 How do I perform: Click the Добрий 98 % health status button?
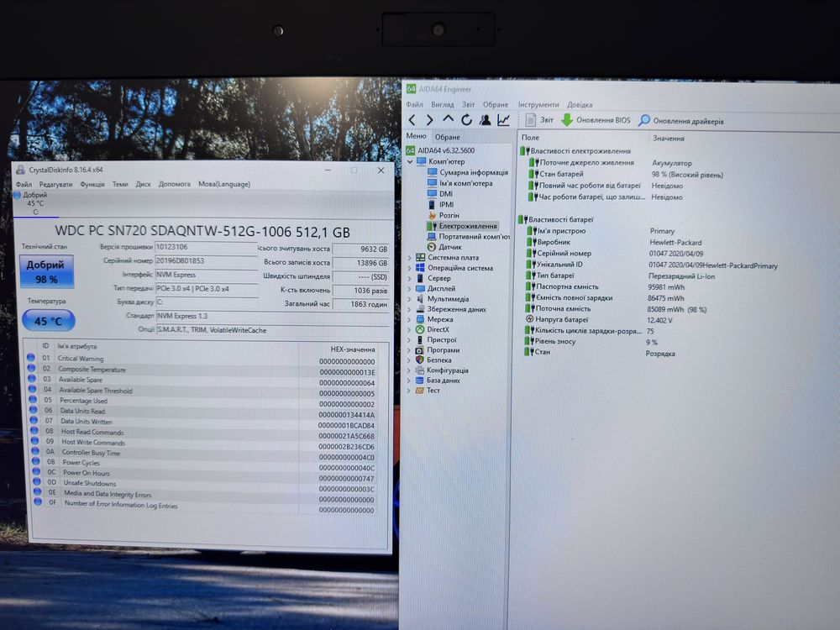pos(46,271)
